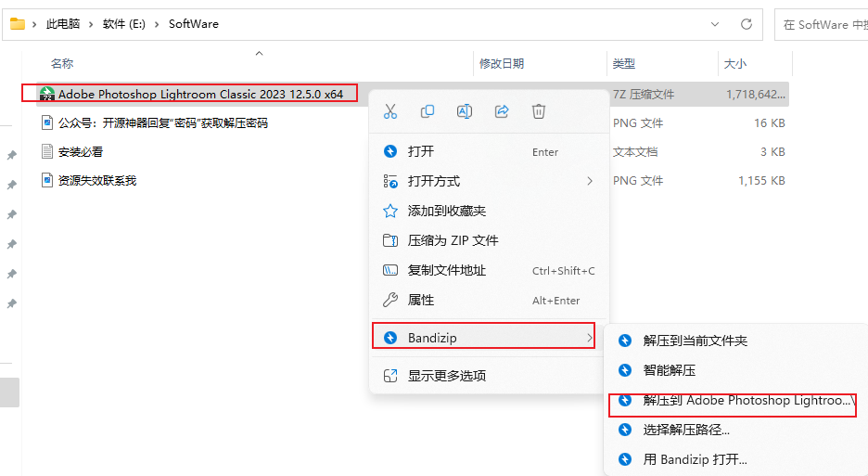
Task: Open the address bar history dropdown
Action: (715, 24)
